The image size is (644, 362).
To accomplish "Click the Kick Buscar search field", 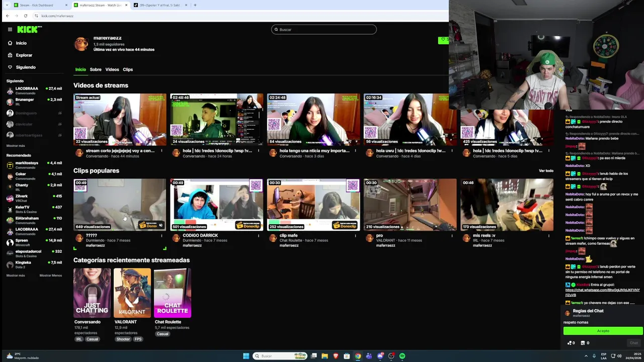I will pos(324,30).
